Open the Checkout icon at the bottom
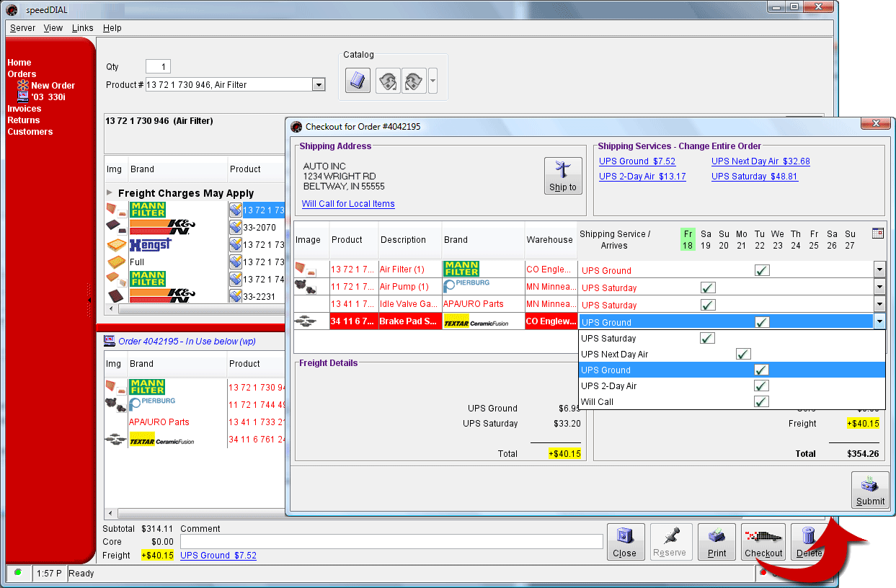Screen dimensions: 896x588 [763, 541]
